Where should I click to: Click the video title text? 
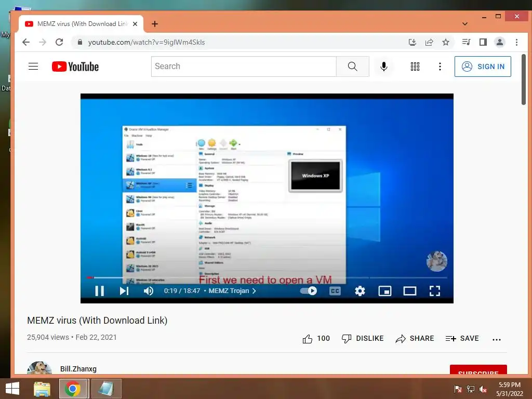point(97,320)
